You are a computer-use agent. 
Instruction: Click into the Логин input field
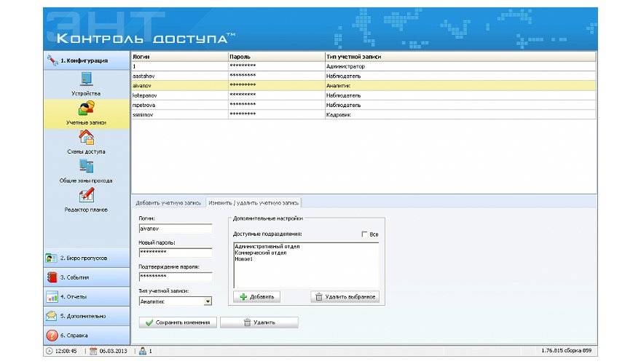tap(175, 228)
